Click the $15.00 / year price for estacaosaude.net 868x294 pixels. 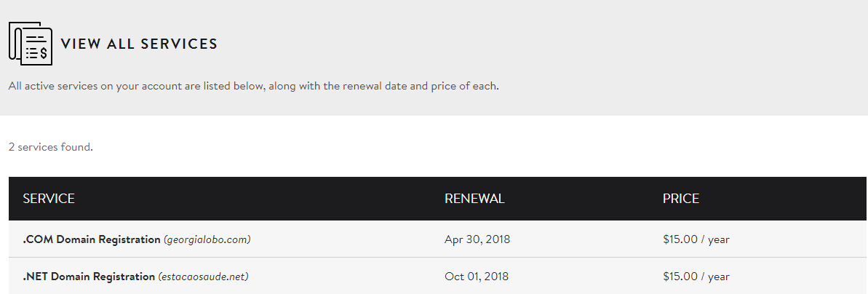[696, 277]
